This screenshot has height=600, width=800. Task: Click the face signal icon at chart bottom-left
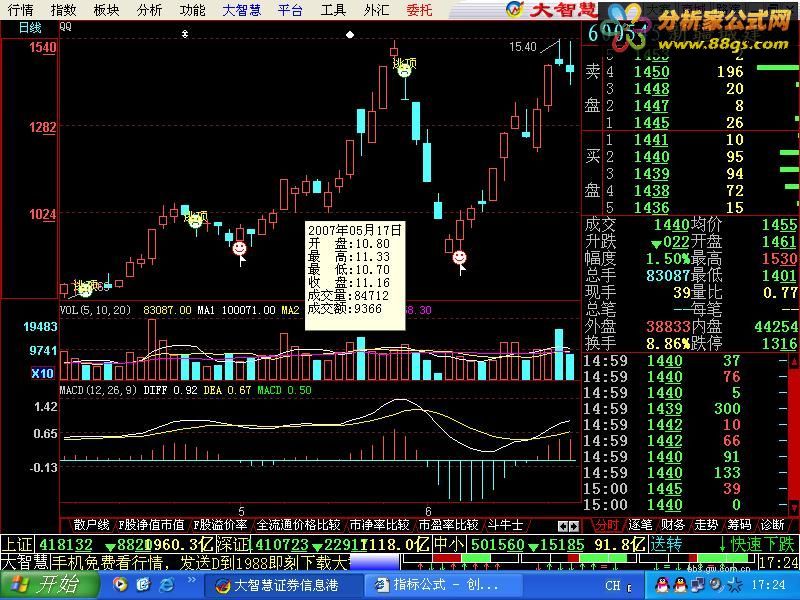point(85,290)
